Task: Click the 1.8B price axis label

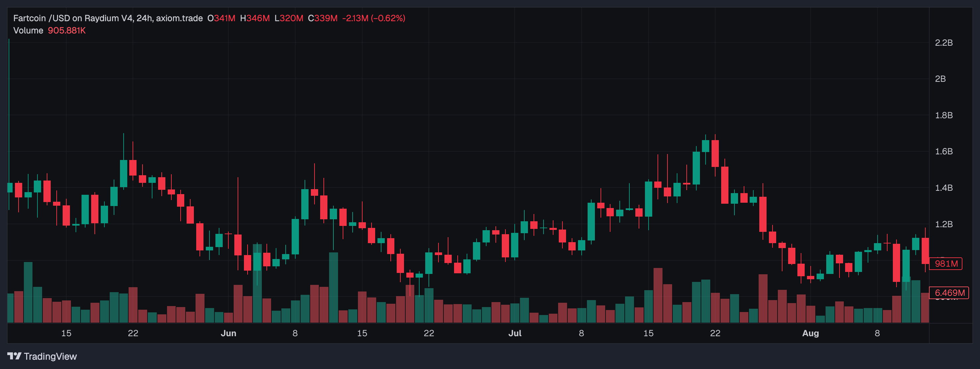Action: (x=944, y=115)
